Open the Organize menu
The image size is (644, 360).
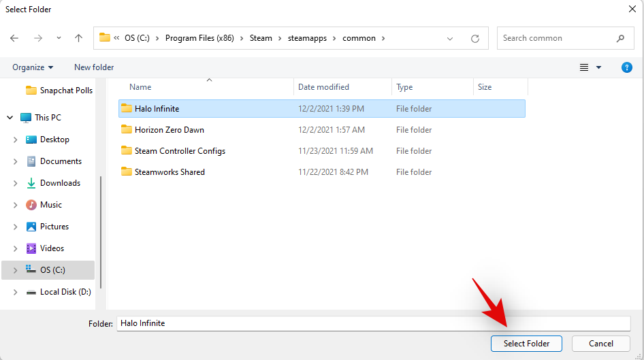click(x=31, y=67)
